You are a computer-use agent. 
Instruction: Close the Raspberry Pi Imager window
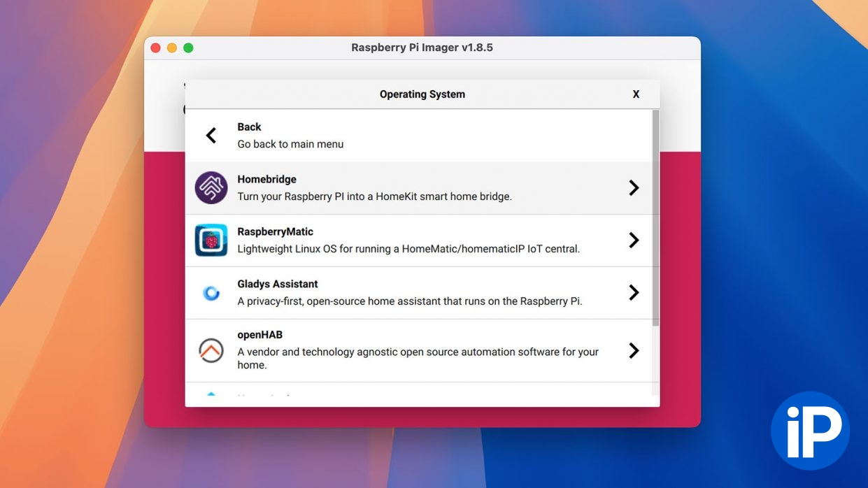pos(155,48)
